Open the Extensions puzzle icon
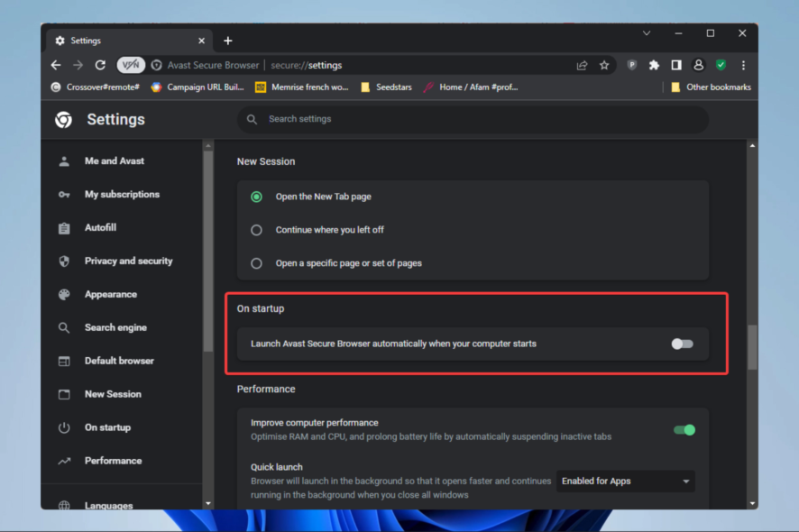This screenshot has width=799, height=532. pos(654,65)
